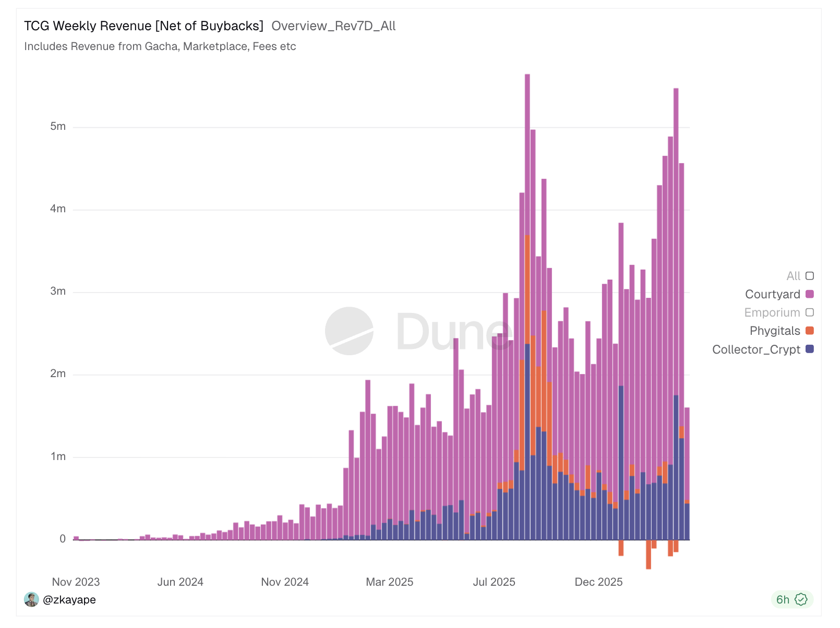Click the verified checkmark badge icon

(x=801, y=599)
